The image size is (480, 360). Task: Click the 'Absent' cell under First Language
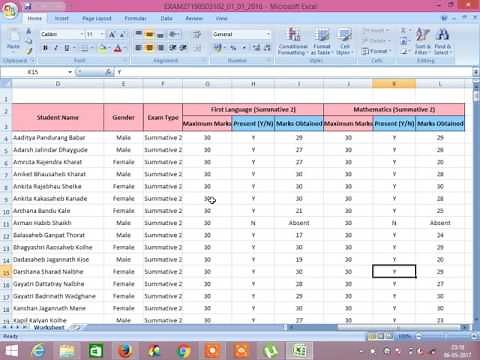point(299,223)
